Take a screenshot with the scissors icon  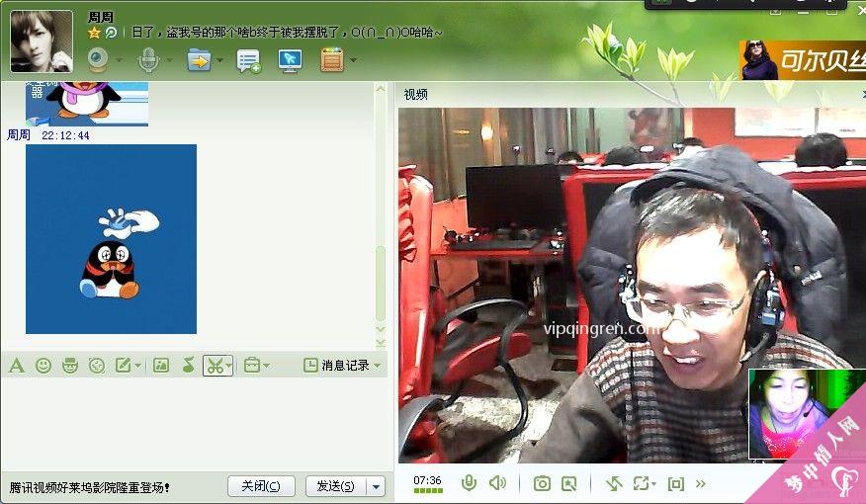(x=215, y=366)
